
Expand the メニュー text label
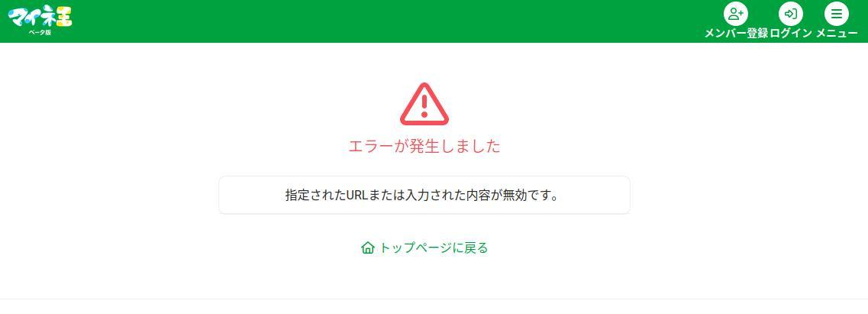pos(837,33)
